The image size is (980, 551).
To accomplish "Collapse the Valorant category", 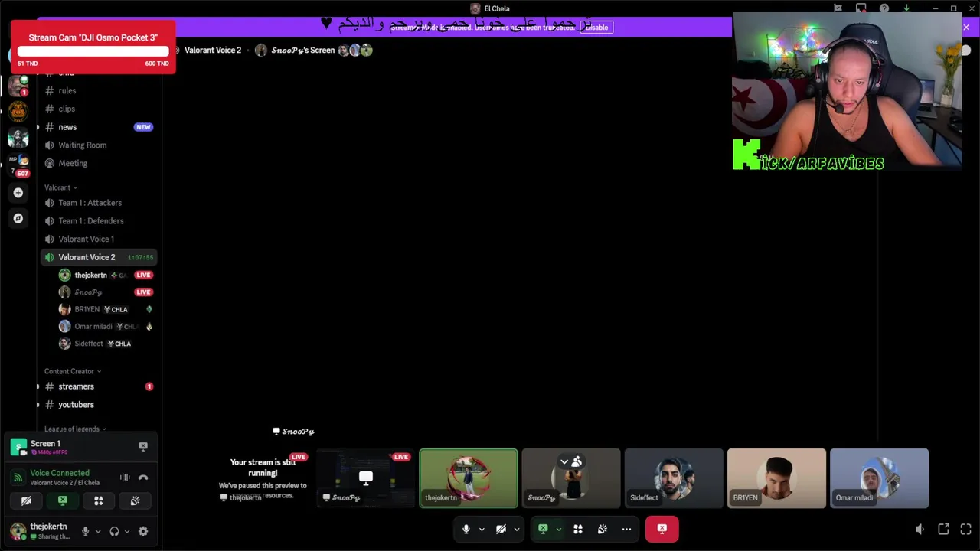I will (60, 187).
